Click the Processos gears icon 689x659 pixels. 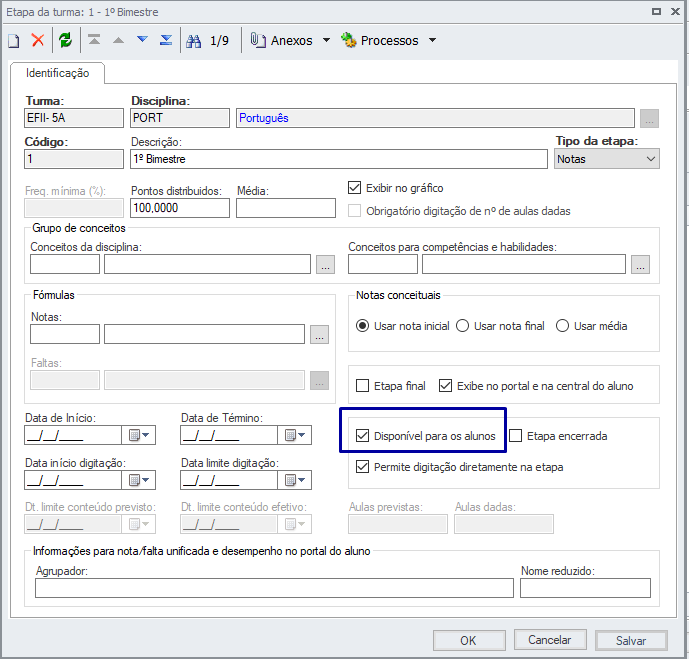348,40
